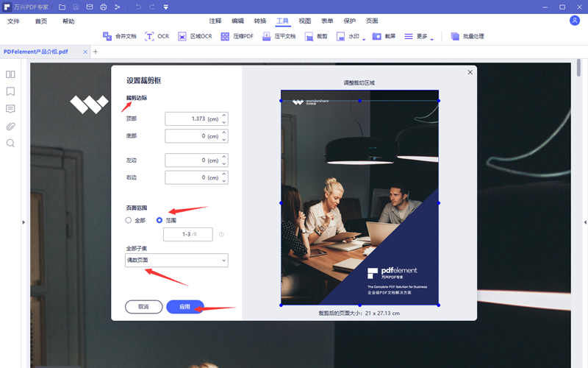Screen dimensions: 588x368
Task: Expand the 水印 dropdown arrow
Action: point(364,39)
